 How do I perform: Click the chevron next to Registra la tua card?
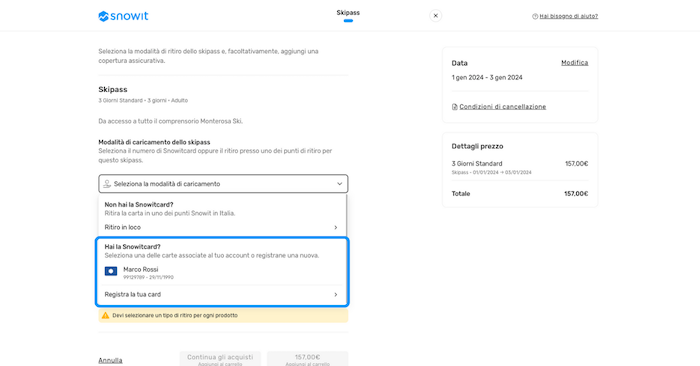tap(336, 295)
